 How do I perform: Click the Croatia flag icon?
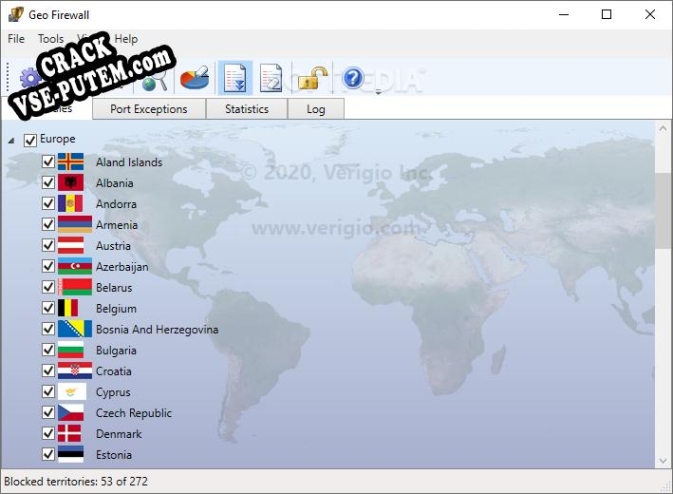coord(75,371)
